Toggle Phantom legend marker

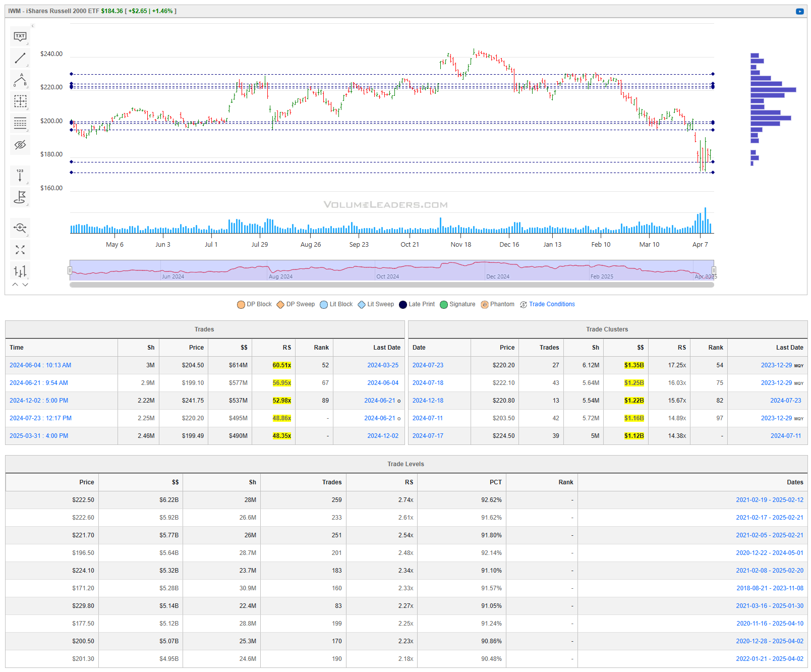pos(485,305)
